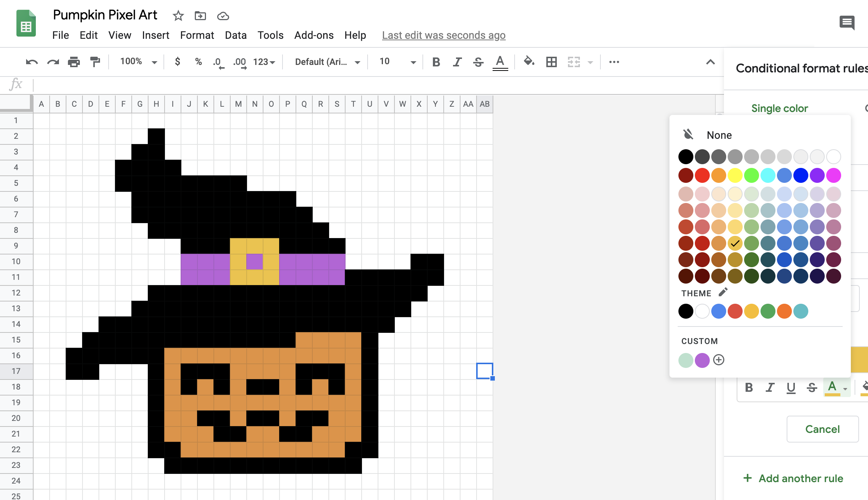Viewport: 868px width, 500px height.
Task: Open the Edit menu
Action: (88, 35)
